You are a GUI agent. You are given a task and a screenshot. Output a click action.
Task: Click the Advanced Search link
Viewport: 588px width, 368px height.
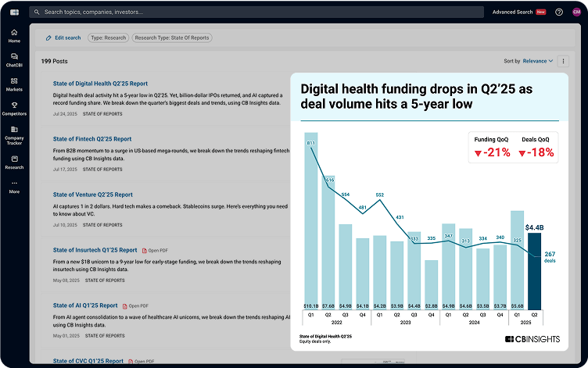pyautogui.click(x=512, y=13)
